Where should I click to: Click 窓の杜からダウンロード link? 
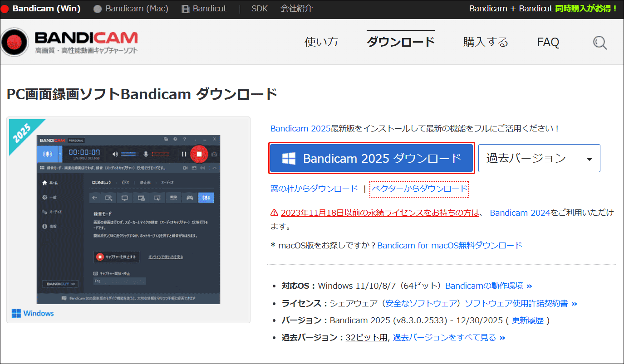(314, 189)
